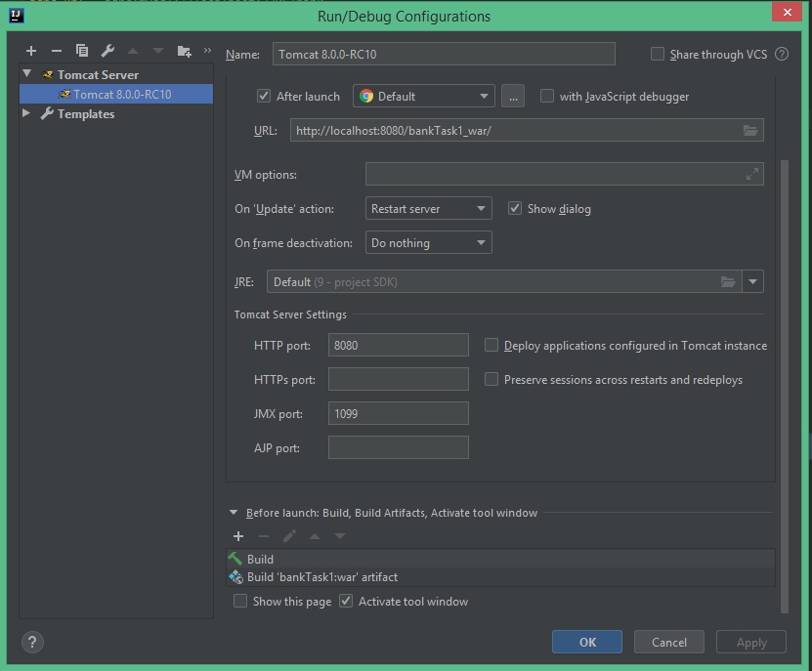The height and width of the screenshot is (671, 812).
Task: Check the Show this page option
Action: point(239,601)
